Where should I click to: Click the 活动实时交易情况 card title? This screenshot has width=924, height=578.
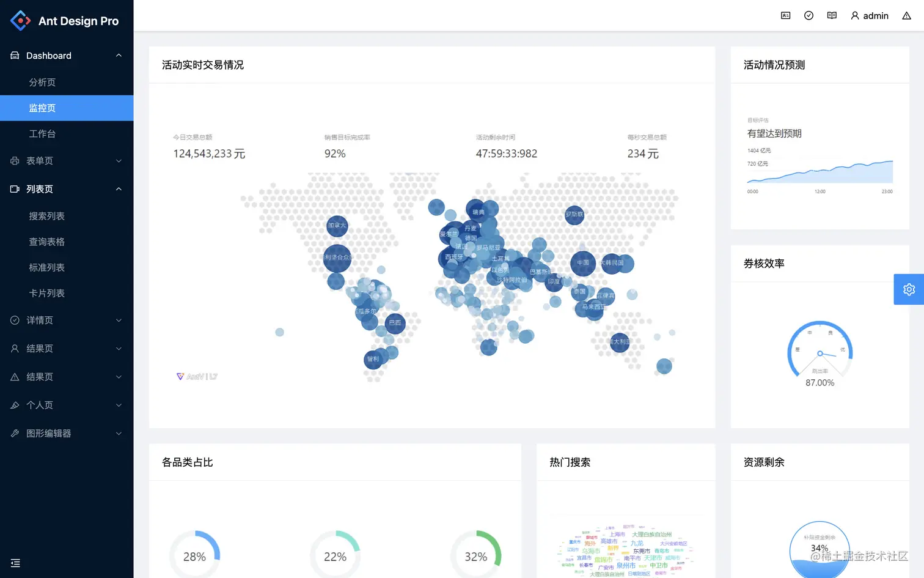(203, 65)
